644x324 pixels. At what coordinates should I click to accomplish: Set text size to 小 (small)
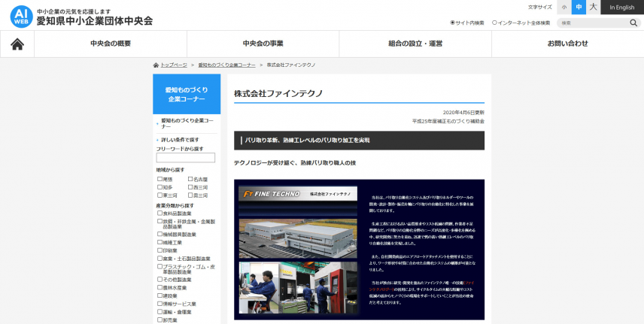click(x=563, y=8)
